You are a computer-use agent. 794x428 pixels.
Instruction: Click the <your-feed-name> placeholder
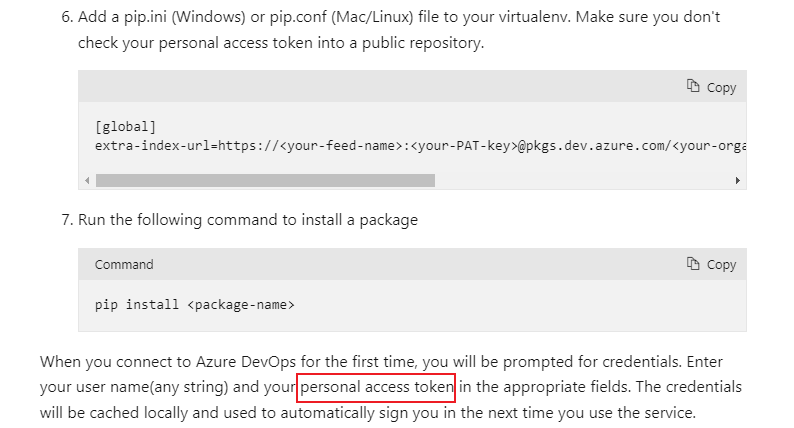click(337, 146)
